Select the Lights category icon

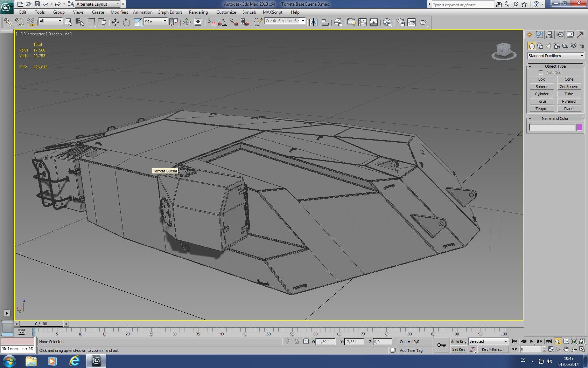pyautogui.click(x=548, y=46)
